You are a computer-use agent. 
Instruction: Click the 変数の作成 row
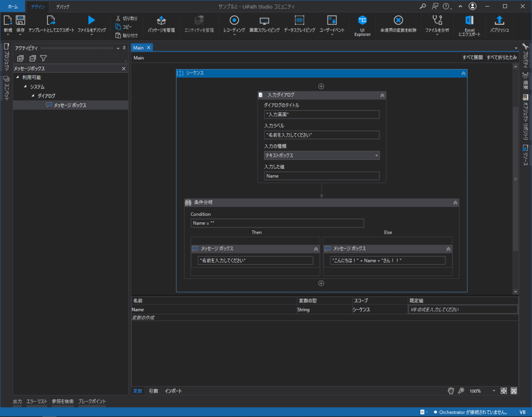325,318
